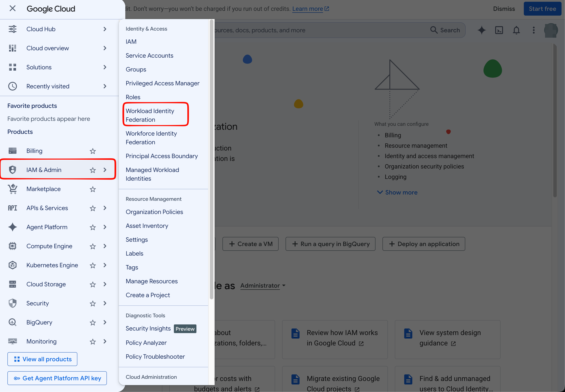Image resolution: width=565 pixels, height=392 pixels.
Task: Follow the Learn more link
Action: tap(310, 9)
